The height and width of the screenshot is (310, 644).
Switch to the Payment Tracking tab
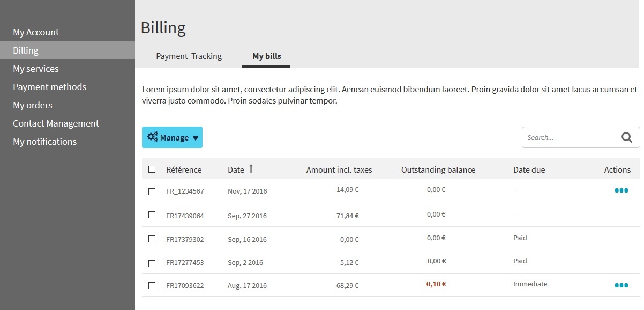pyautogui.click(x=189, y=56)
